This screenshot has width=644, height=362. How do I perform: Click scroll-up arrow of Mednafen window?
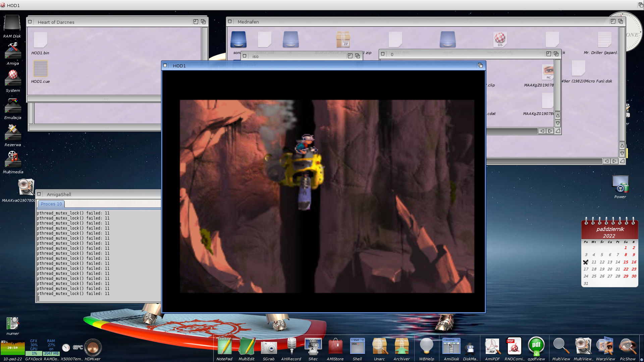point(622,146)
